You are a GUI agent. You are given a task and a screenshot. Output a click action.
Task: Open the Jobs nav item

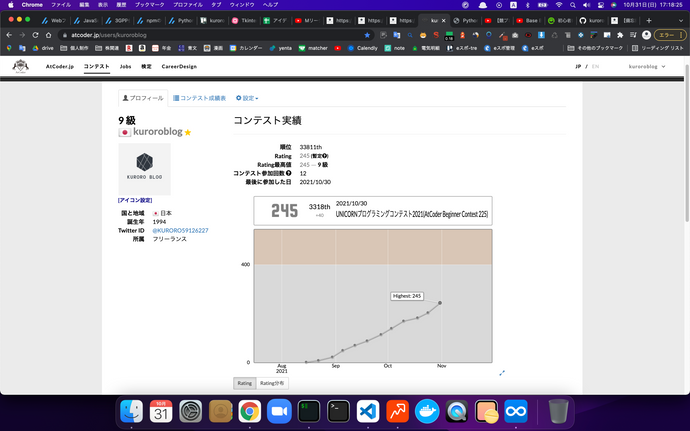pos(125,66)
